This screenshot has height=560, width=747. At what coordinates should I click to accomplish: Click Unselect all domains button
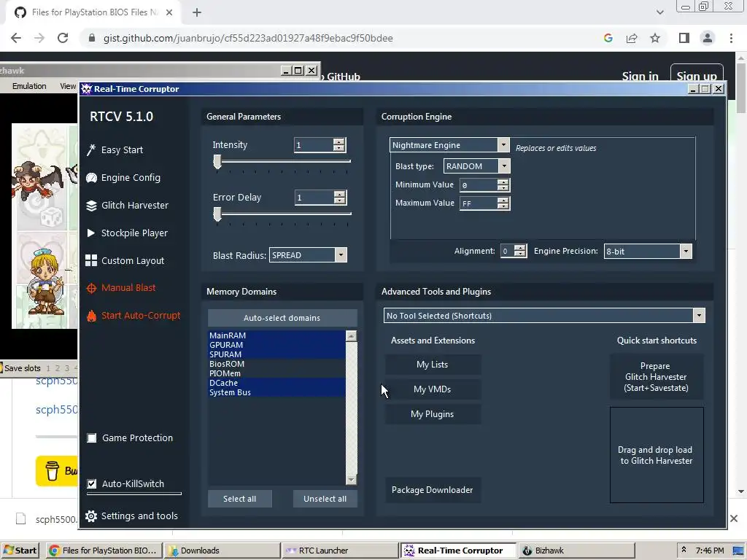tap(325, 499)
